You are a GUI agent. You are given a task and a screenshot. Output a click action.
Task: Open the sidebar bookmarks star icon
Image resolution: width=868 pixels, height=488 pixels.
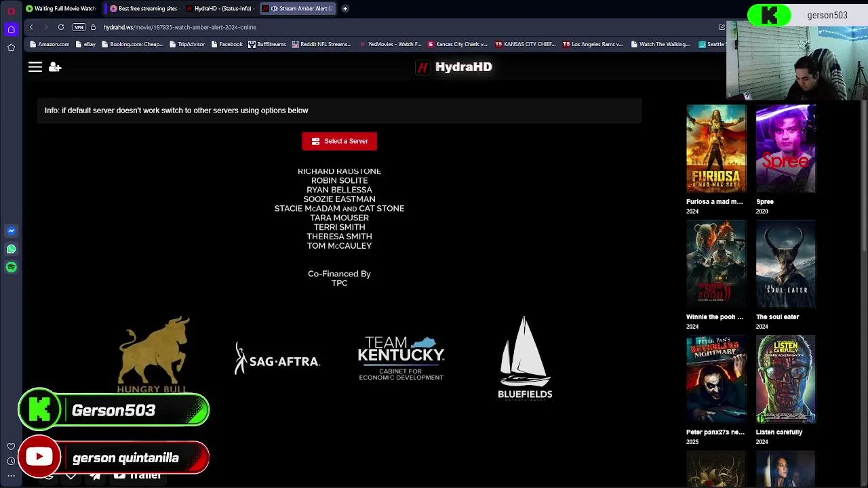[11, 47]
